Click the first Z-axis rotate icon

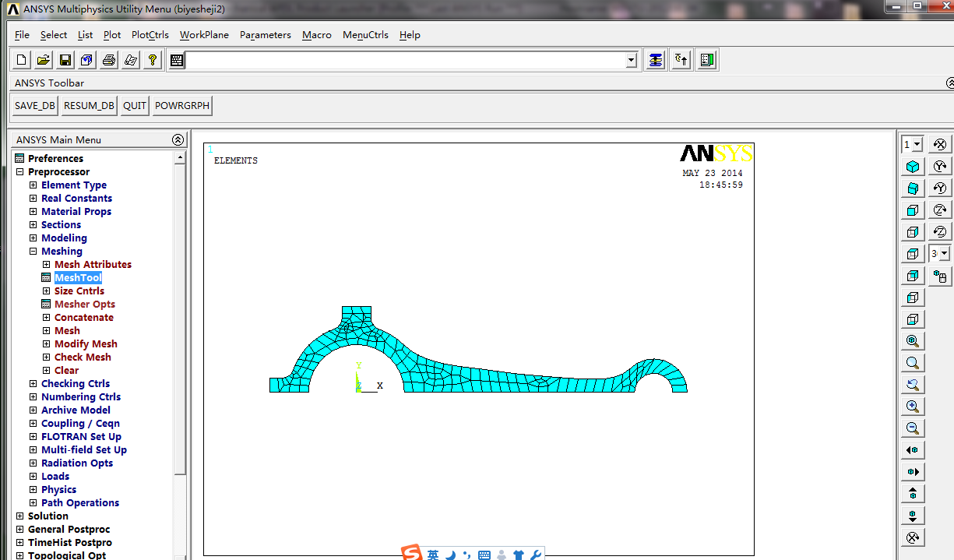point(940,210)
